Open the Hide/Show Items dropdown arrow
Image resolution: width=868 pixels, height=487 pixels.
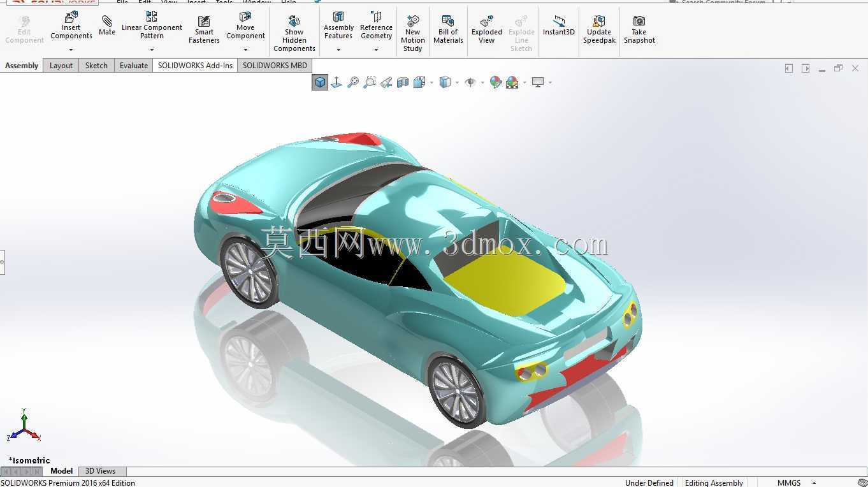[482, 82]
